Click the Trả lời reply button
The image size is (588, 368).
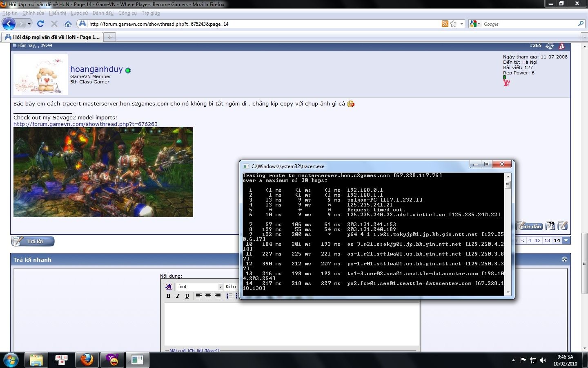click(33, 241)
